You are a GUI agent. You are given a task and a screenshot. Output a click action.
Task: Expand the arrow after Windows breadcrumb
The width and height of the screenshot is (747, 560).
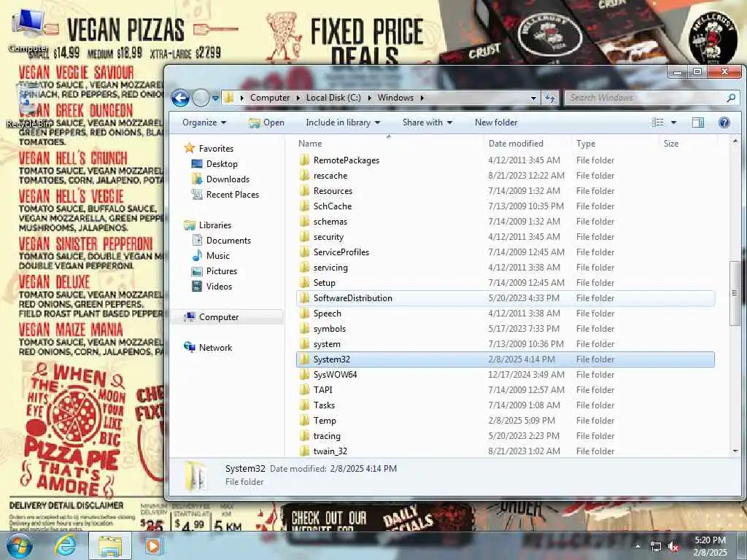[422, 98]
